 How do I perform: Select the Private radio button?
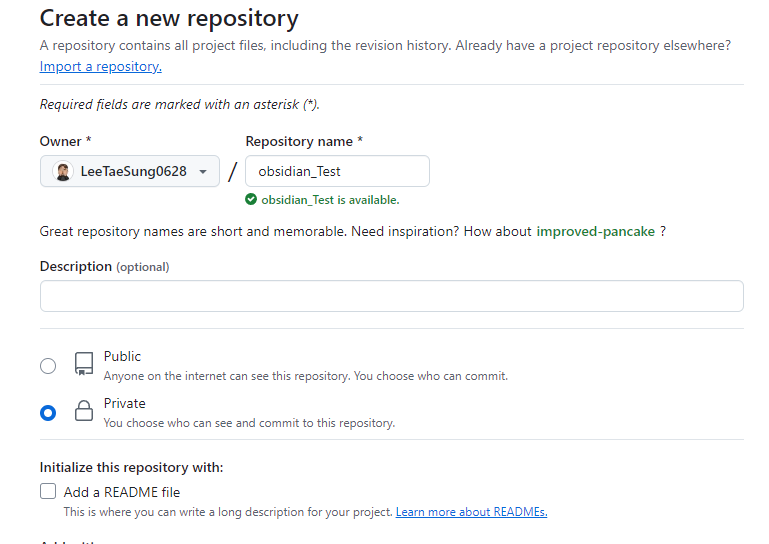coord(48,413)
